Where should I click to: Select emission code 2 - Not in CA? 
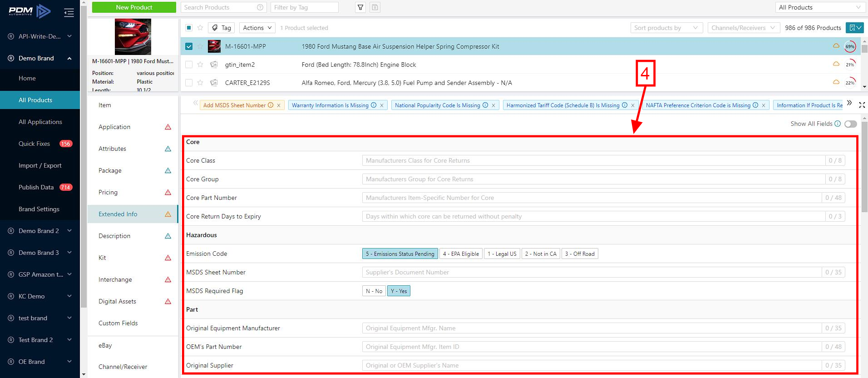click(541, 254)
